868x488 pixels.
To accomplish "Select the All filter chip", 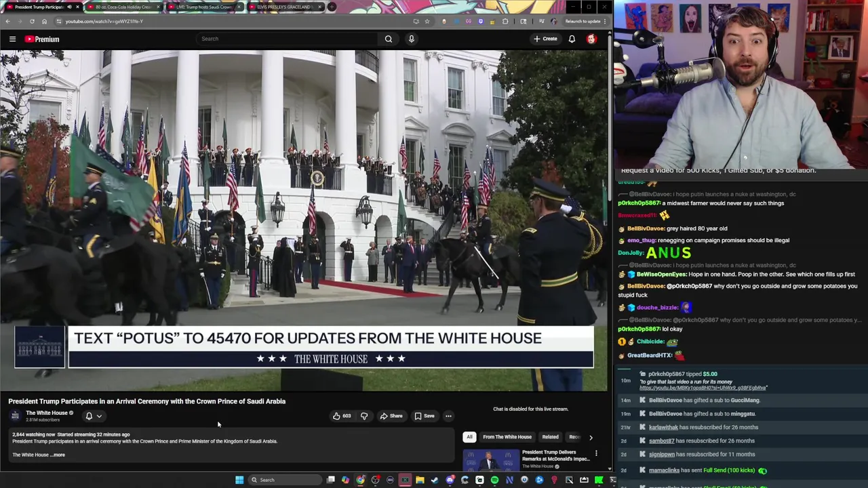I will (x=469, y=437).
